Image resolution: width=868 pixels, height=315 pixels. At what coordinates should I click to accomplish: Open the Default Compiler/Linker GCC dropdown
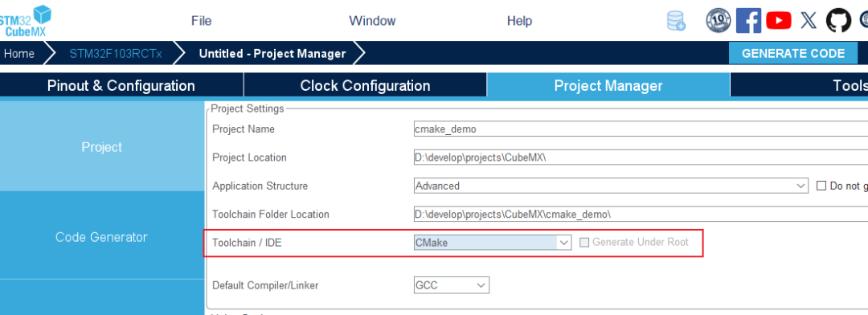pyautogui.click(x=451, y=285)
